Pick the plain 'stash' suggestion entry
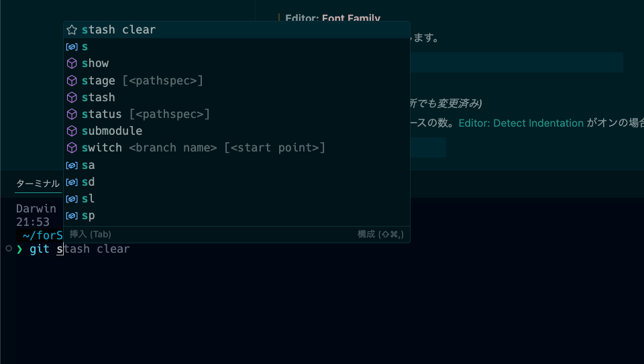 tap(98, 98)
